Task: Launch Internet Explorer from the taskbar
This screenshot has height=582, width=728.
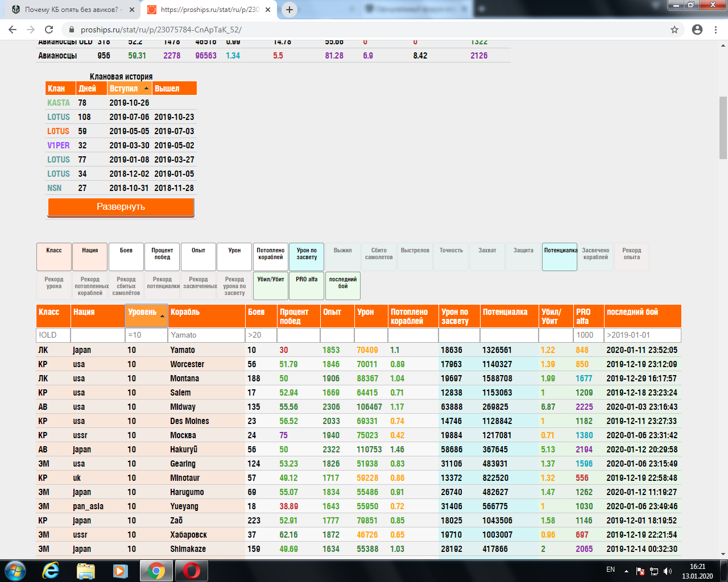Action: pyautogui.click(x=51, y=571)
